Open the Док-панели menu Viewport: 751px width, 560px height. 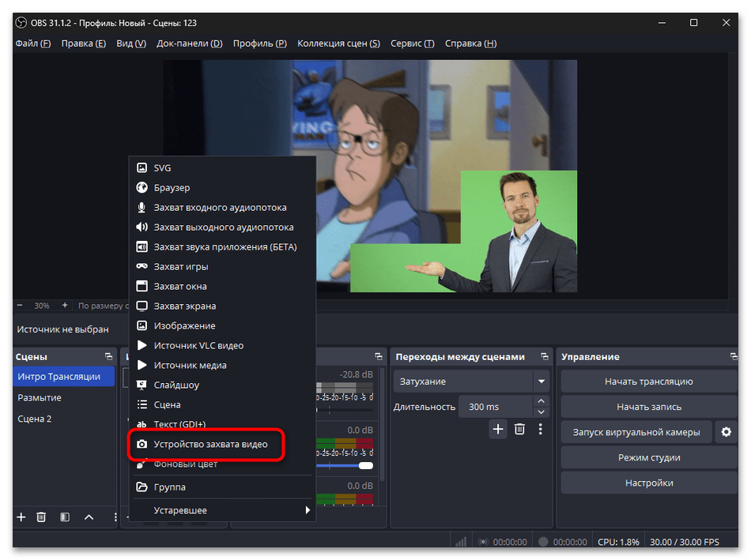point(190,43)
